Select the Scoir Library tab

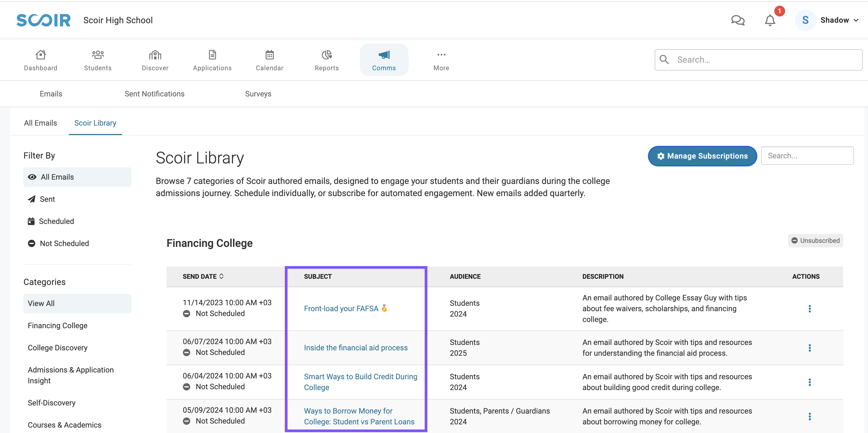click(95, 123)
